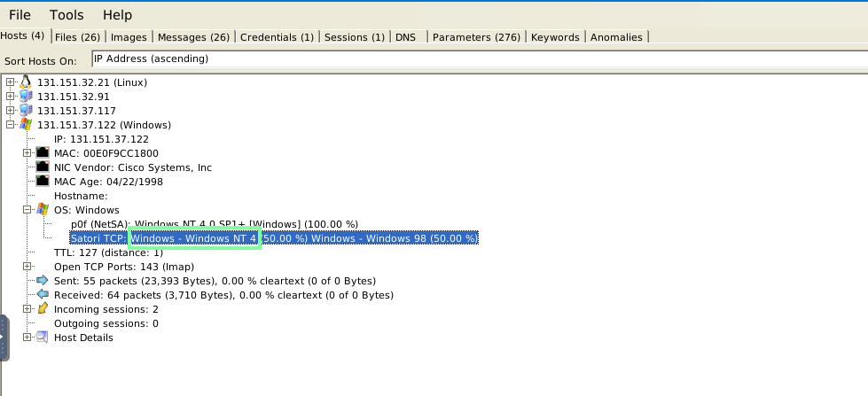Click the blue Sent packets arrow icon
868x396 pixels.
pyautogui.click(x=43, y=281)
